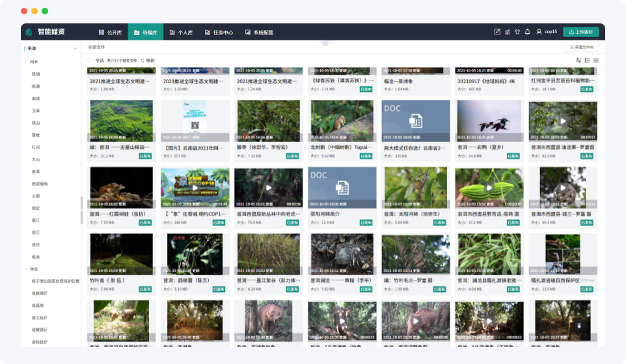This screenshot has width=626, height=364.
Task: Open the 系统配置 menu tab
Action: [259, 32]
